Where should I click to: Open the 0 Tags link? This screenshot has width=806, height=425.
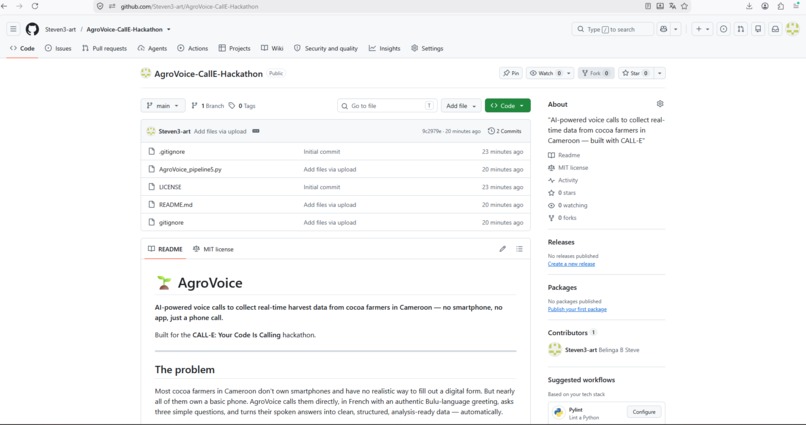[x=242, y=105]
